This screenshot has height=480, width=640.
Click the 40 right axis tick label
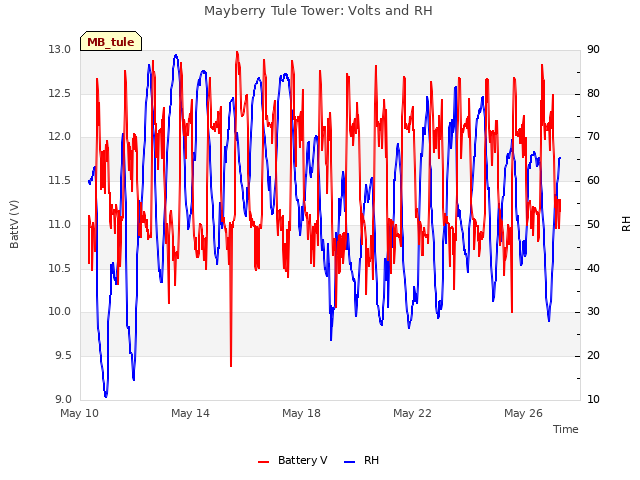tap(593, 268)
